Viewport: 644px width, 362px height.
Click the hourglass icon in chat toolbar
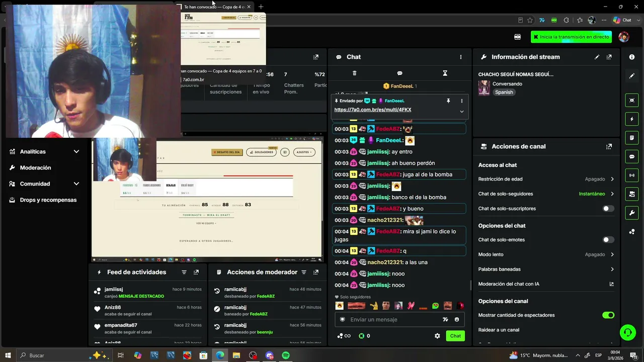pos(445,73)
